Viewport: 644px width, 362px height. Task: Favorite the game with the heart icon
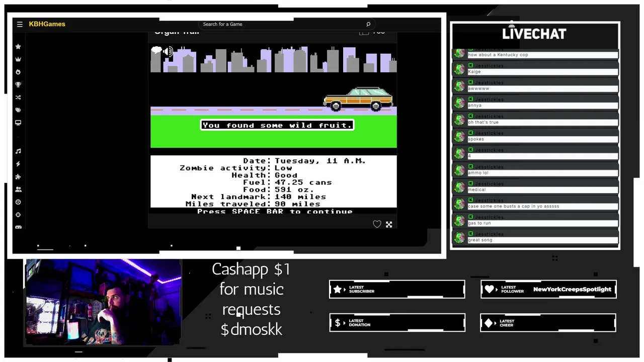[x=377, y=224]
